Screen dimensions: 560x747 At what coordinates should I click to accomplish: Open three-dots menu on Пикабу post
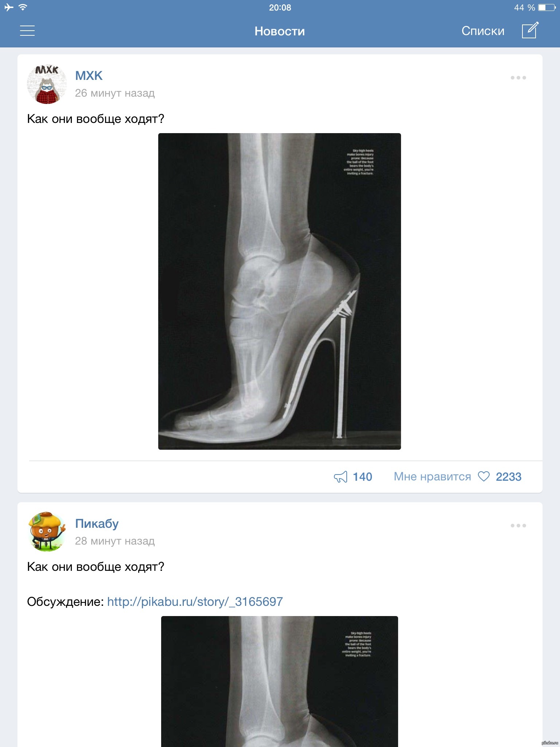pyautogui.click(x=518, y=526)
